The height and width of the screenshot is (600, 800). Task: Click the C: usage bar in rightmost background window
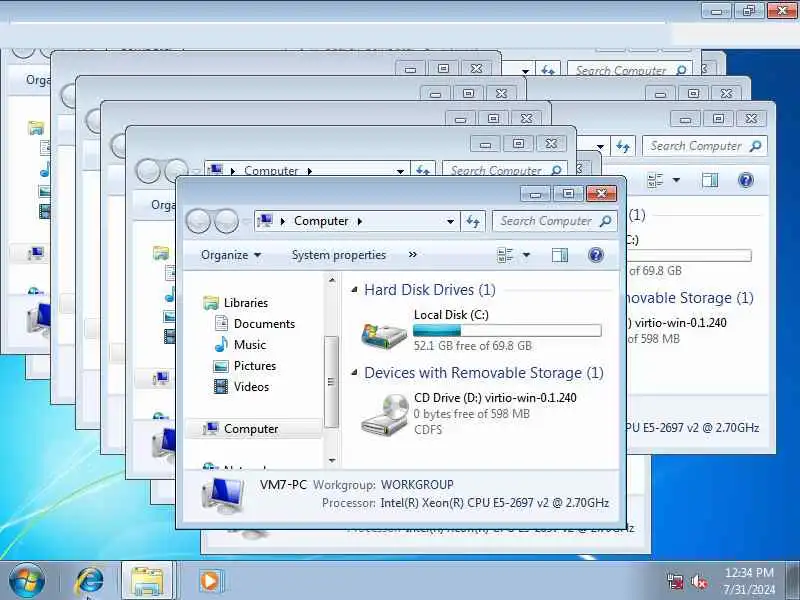[x=689, y=256]
